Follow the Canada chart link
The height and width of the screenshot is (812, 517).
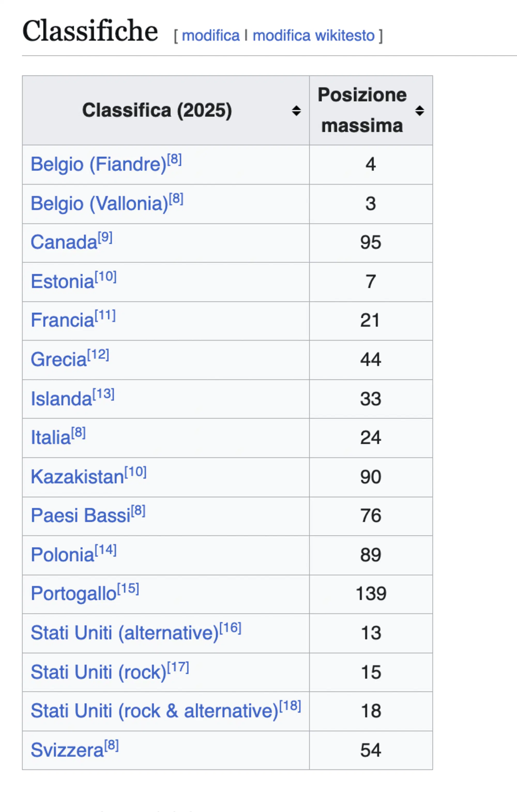64,243
